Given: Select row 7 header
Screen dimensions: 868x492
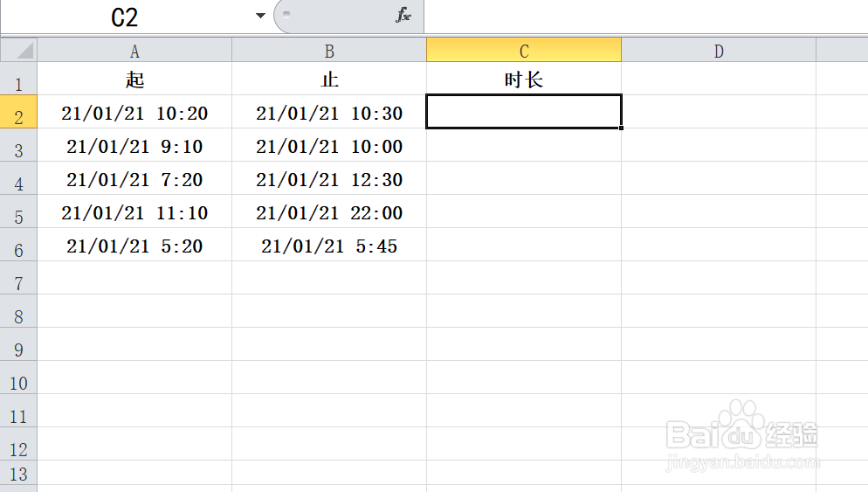Looking at the screenshot, I should pyautogui.click(x=18, y=281).
